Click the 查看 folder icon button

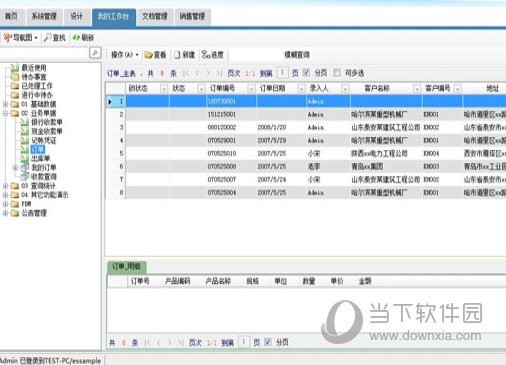coord(155,55)
